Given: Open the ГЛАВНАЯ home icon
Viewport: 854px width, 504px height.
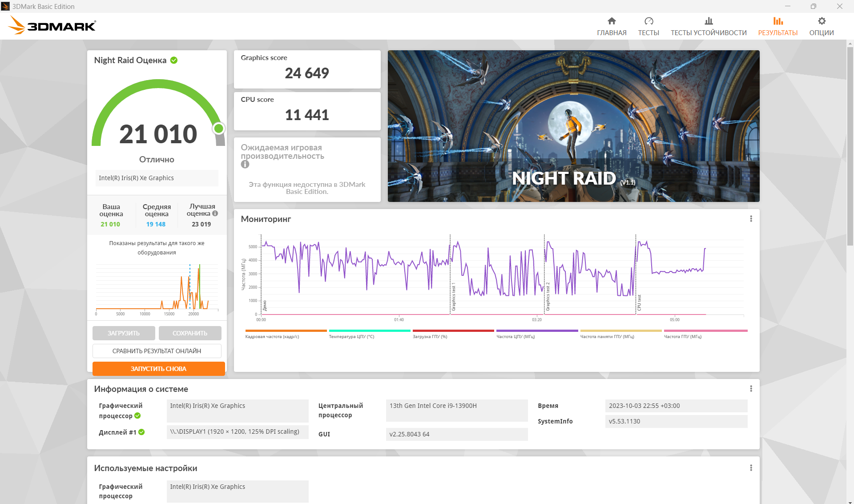Looking at the screenshot, I should pos(612,21).
